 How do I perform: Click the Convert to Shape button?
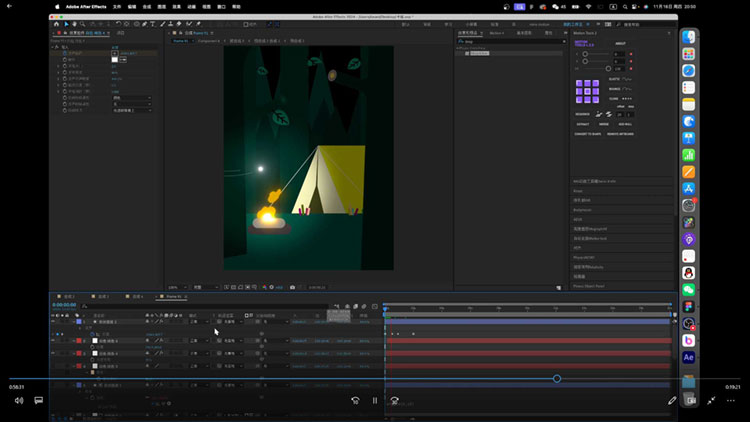[588, 133]
